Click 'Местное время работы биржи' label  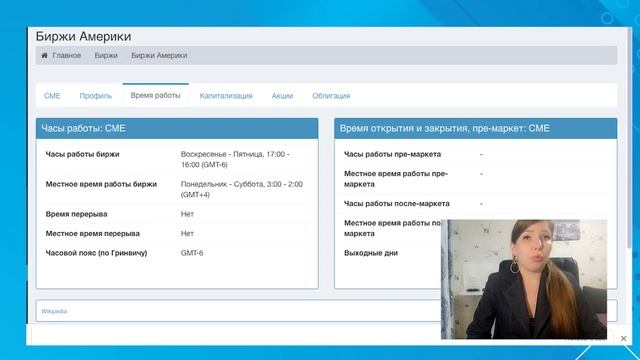(x=101, y=184)
